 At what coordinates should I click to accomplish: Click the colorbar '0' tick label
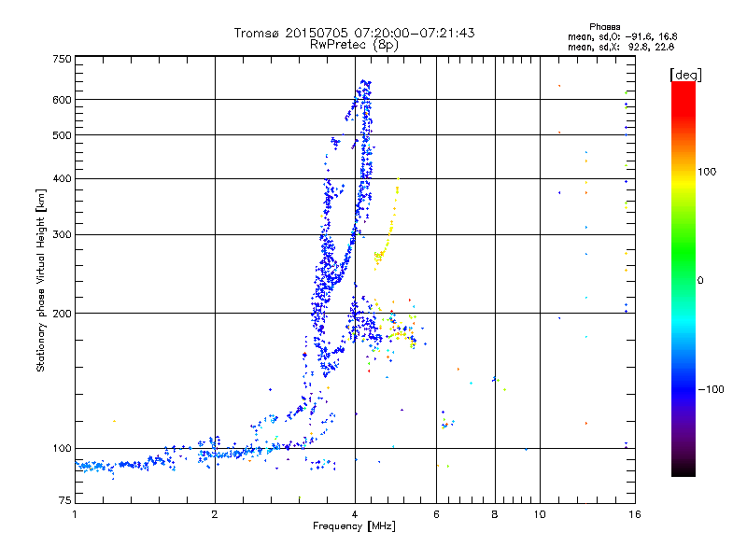[700, 281]
